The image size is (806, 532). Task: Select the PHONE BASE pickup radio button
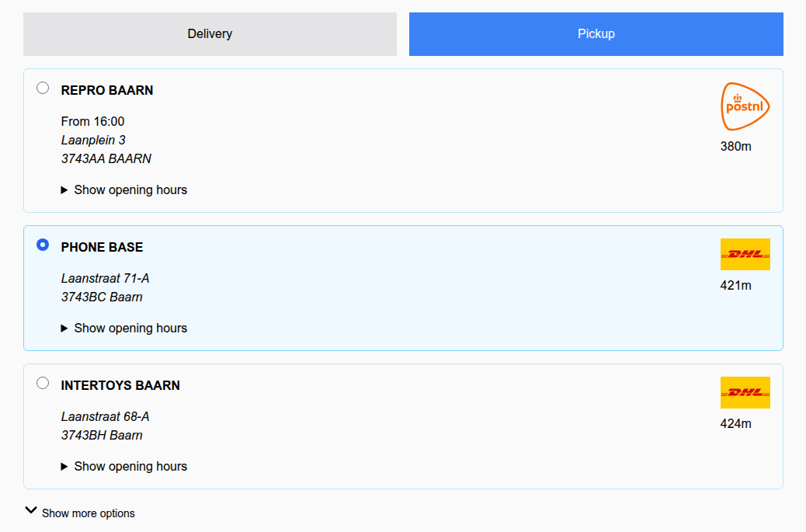point(43,245)
